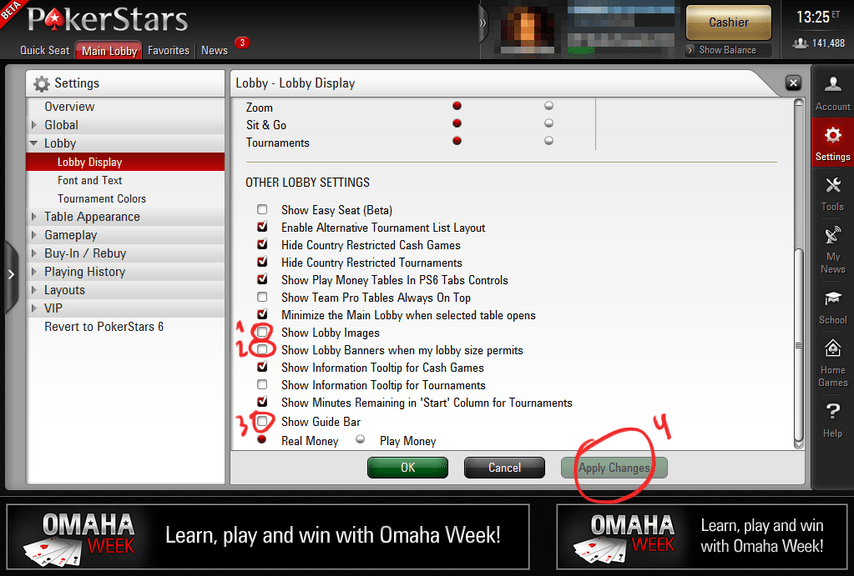Enable the Show Guide Bar checkbox

click(x=263, y=421)
